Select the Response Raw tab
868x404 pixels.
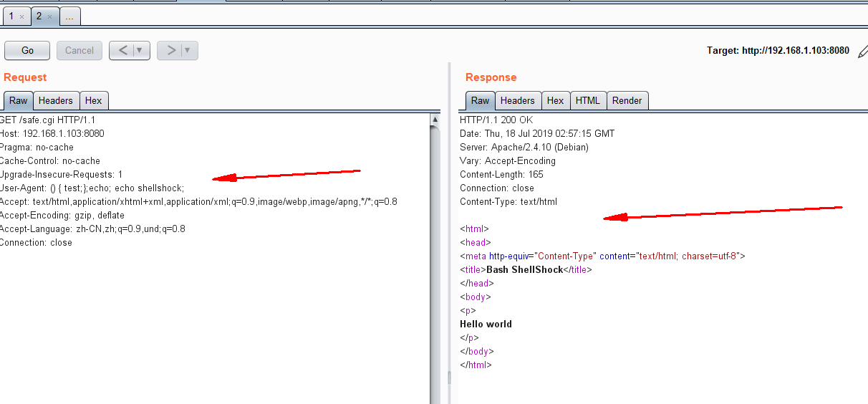481,101
